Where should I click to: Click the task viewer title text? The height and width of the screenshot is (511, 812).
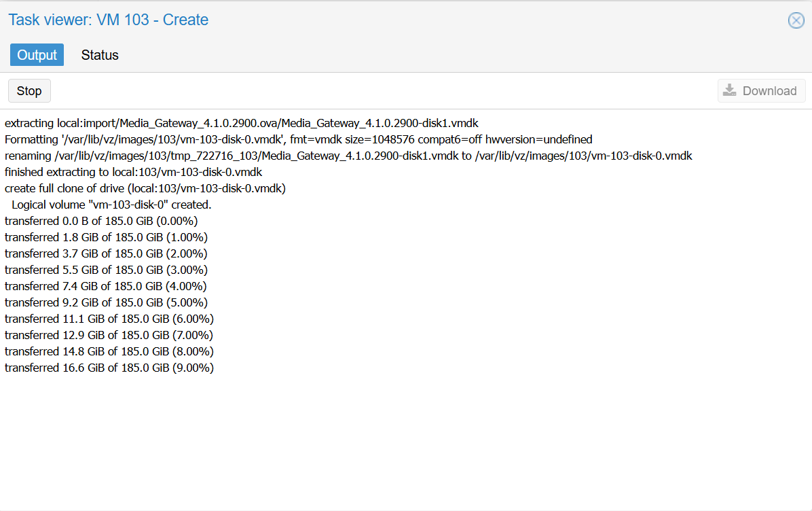click(x=108, y=20)
